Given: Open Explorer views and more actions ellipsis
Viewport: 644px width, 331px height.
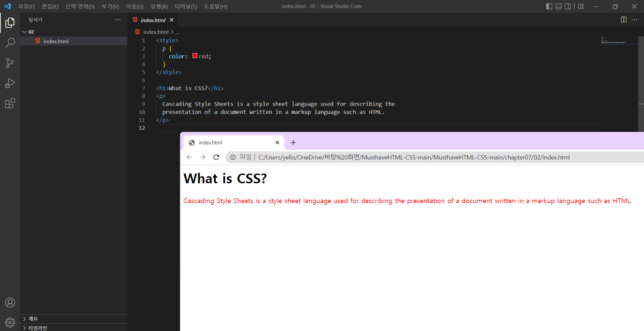Looking at the screenshot, I should click(x=118, y=20).
